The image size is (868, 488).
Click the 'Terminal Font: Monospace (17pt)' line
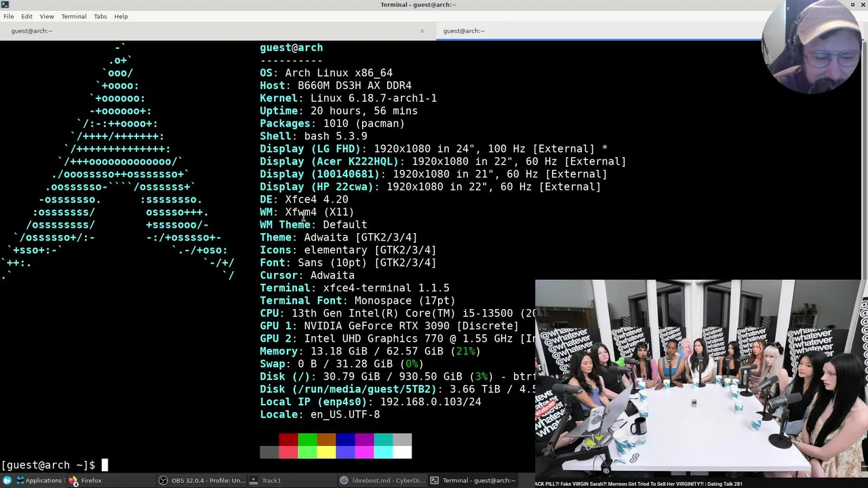coord(357,300)
